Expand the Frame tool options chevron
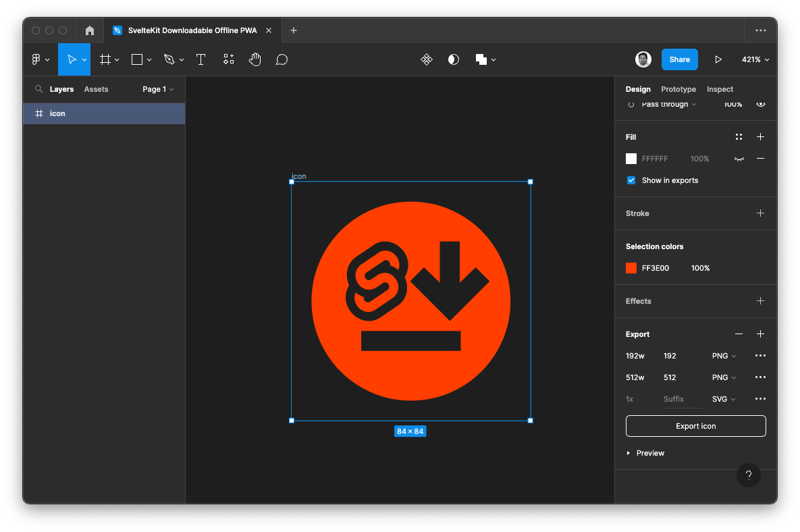800x532 pixels. point(117,59)
